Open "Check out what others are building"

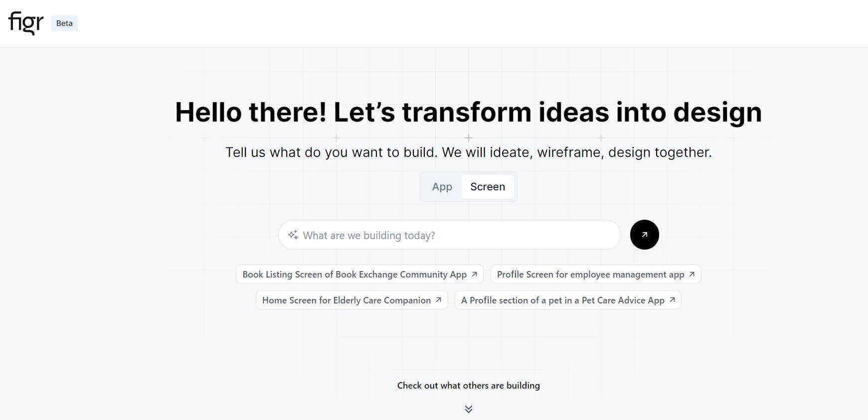(468, 386)
